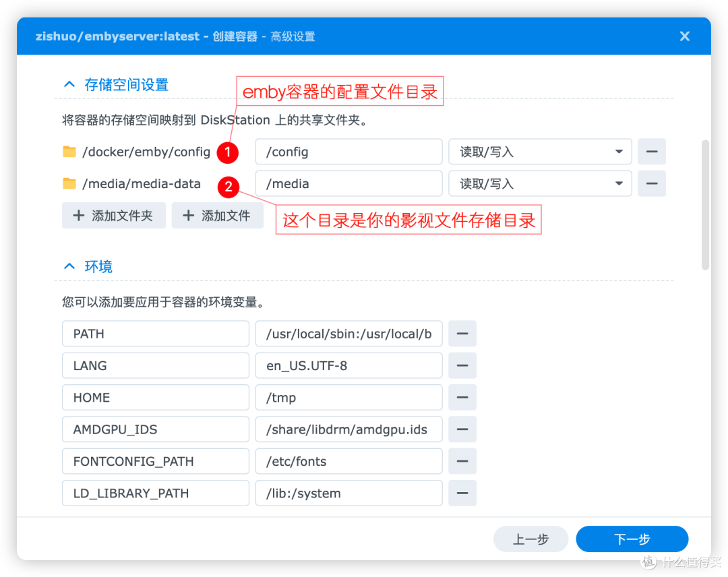Click the /config mount path field
The image size is (728, 577).
348,152
